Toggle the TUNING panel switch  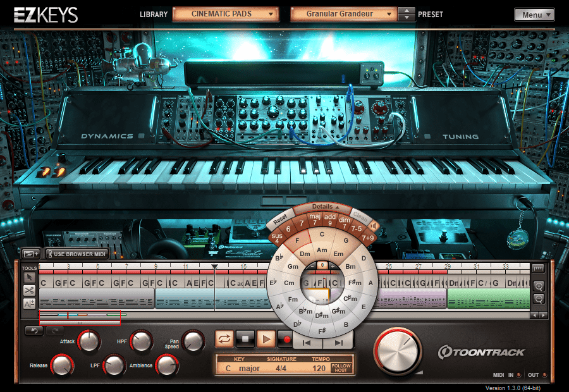click(x=427, y=137)
